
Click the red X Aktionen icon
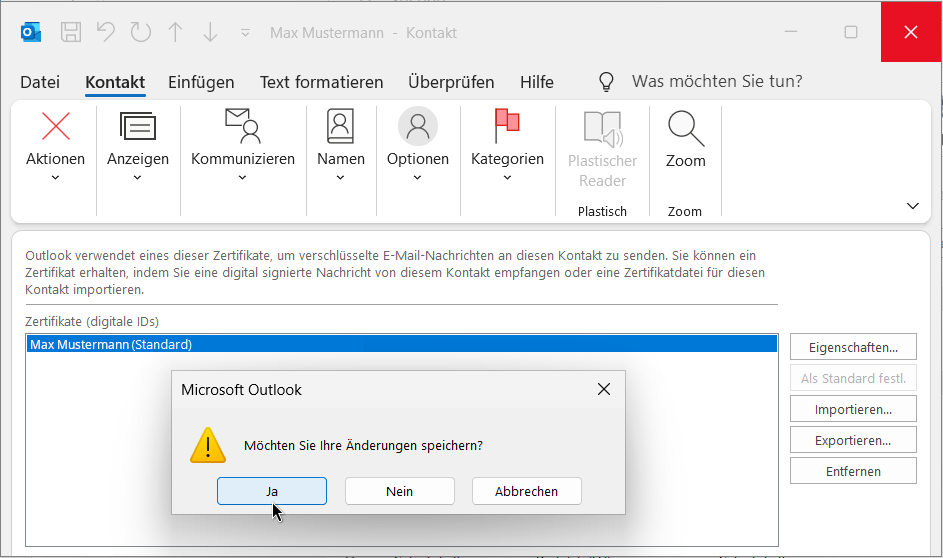[55, 126]
